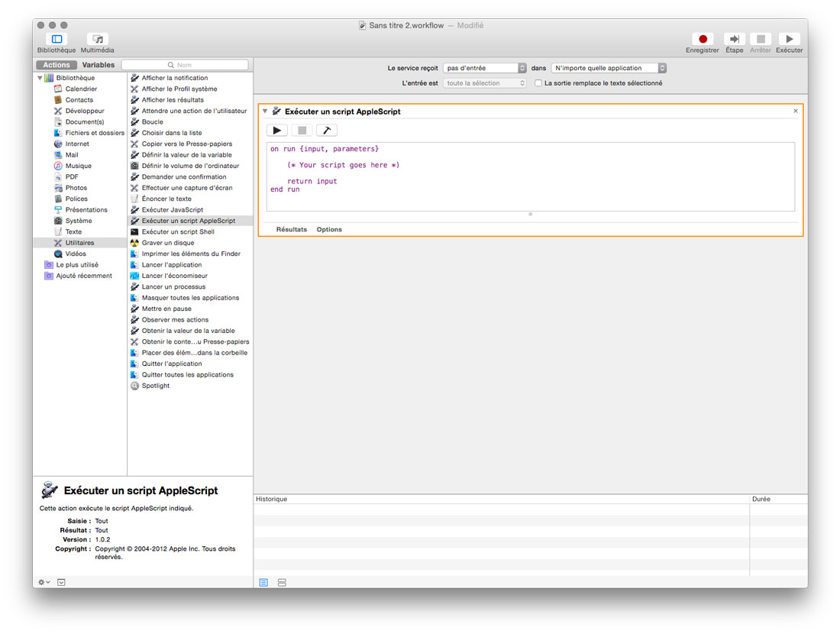
Task: Collapse the Bibliothèque tree
Action: coord(40,78)
